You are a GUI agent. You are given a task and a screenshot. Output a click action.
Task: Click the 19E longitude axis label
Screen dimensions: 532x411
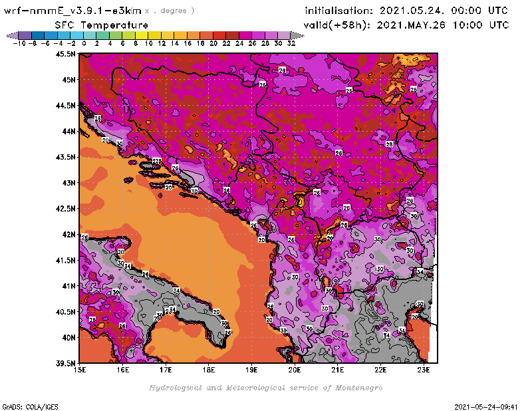tap(251, 370)
